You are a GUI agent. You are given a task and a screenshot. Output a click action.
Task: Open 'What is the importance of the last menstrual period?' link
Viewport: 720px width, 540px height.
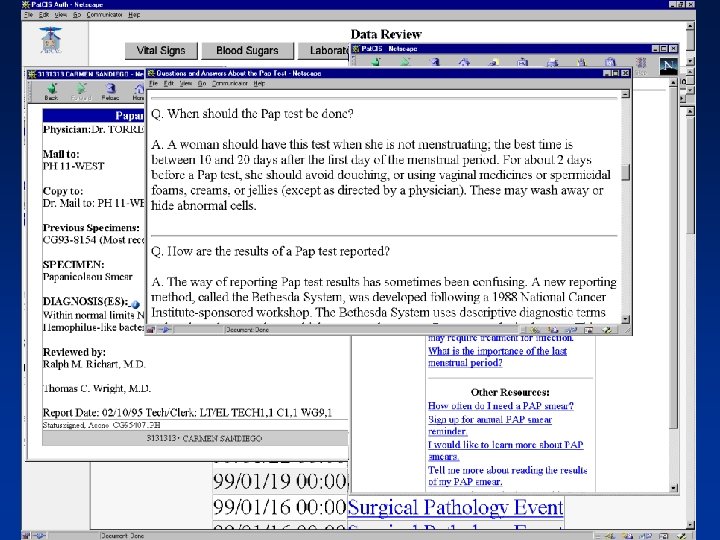coord(497,357)
